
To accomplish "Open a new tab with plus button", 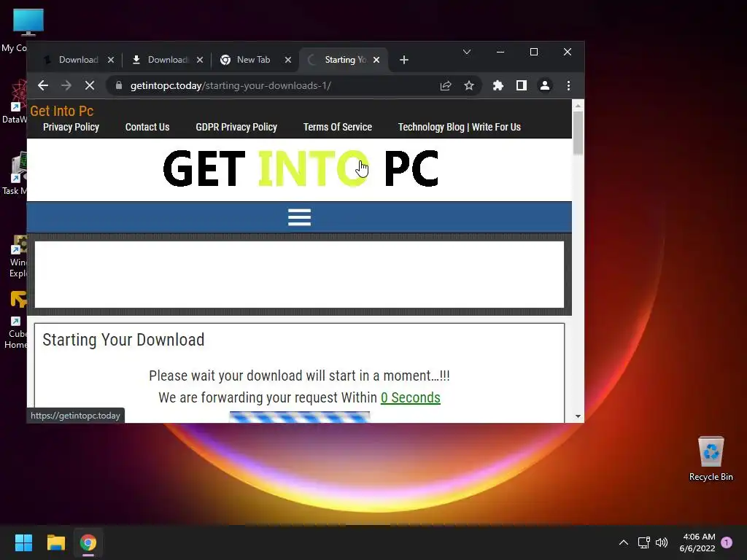I will (404, 60).
